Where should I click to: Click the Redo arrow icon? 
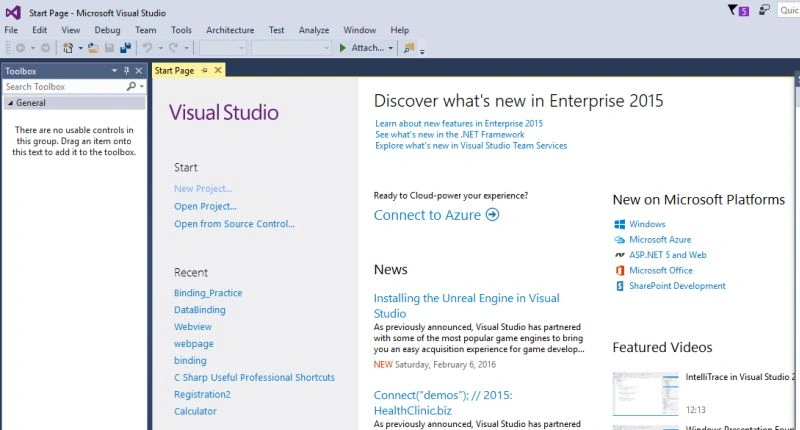point(173,48)
